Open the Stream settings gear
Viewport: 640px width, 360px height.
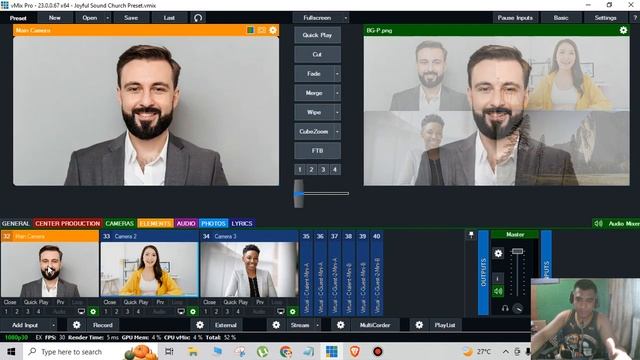click(276, 325)
